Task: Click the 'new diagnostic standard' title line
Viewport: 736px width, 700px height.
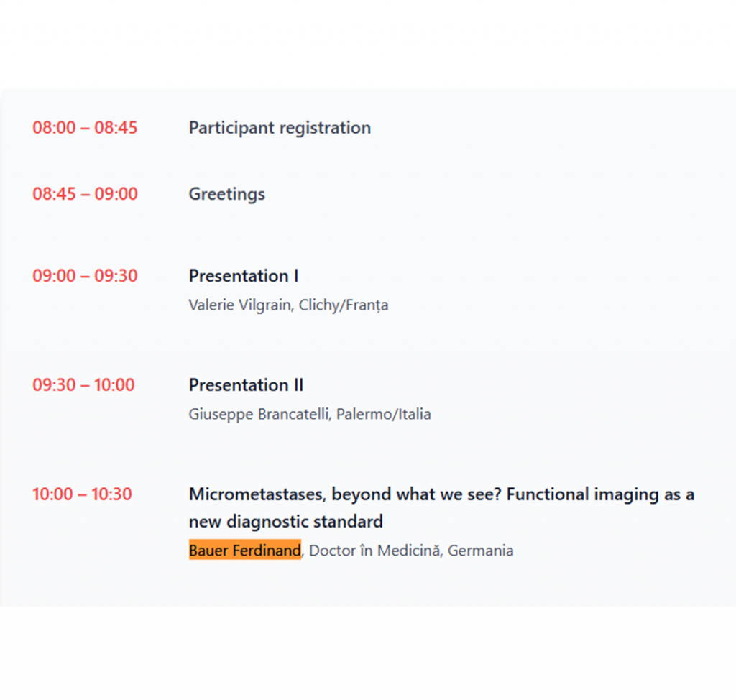Action: [285, 521]
